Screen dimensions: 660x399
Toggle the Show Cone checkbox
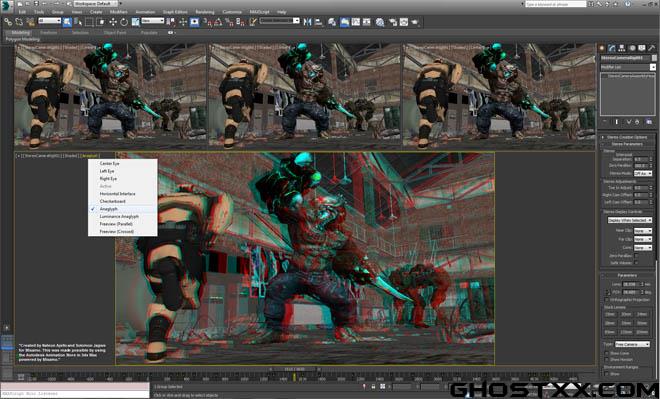[x=607, y=353]
